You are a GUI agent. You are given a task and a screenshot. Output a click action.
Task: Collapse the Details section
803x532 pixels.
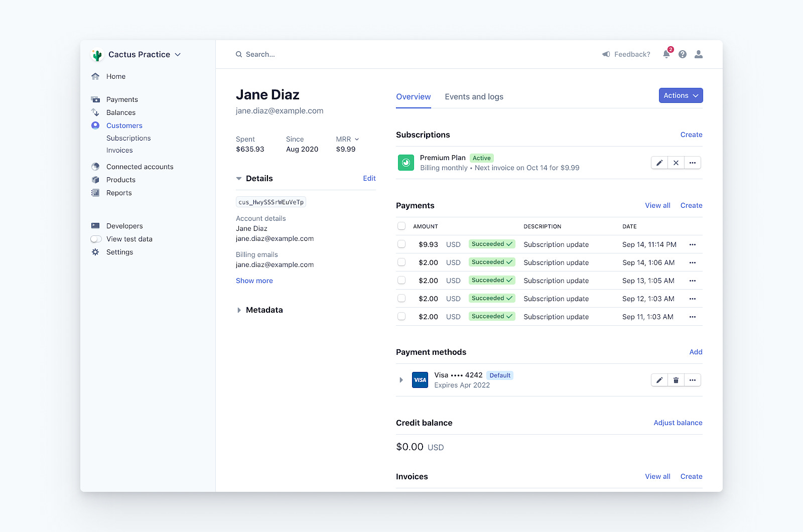239,178
